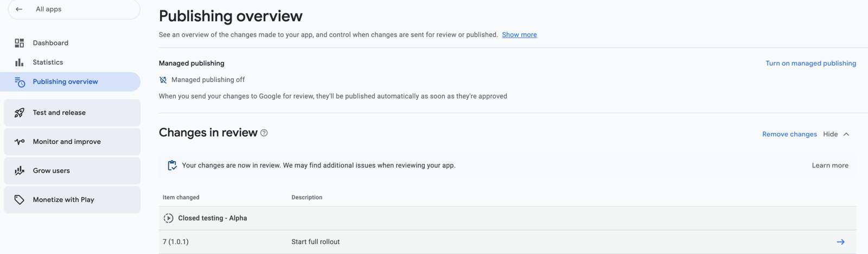
Task: Click the Show more link
Action: point(519,35)
